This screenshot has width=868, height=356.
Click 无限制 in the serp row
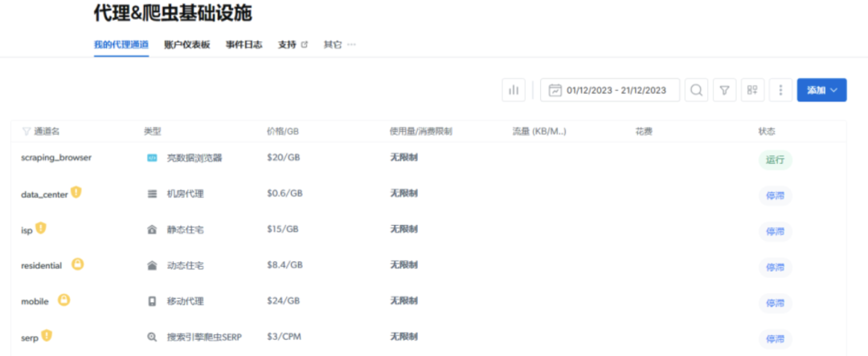click(404, 337)
